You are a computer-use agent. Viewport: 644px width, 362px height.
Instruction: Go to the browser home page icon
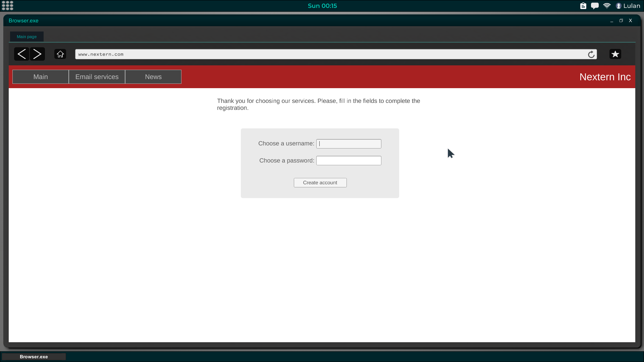(60, 54)
